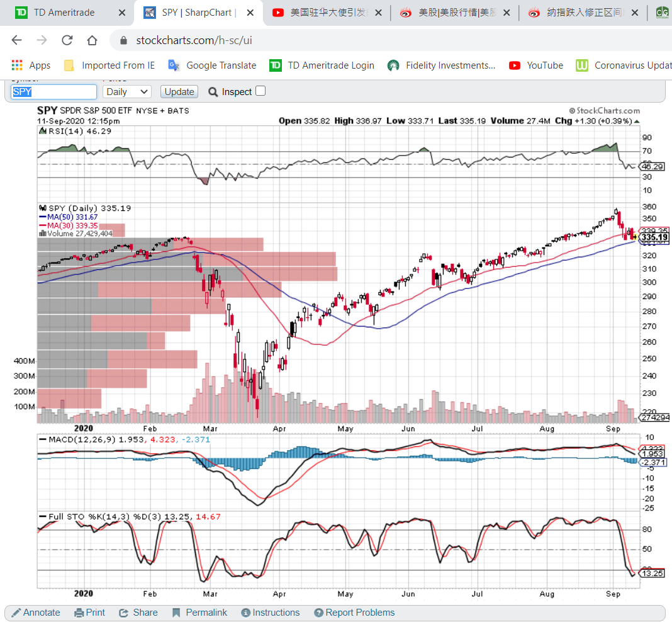
Task: Click the Report Problems link
Action: tap(354, 613)
